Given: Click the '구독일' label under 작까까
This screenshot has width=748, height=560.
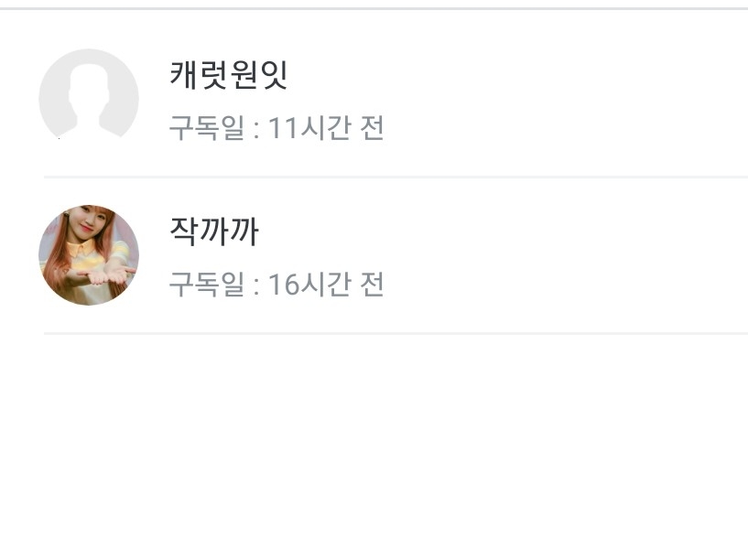Looking at the screenshot, I should [207, 285].
